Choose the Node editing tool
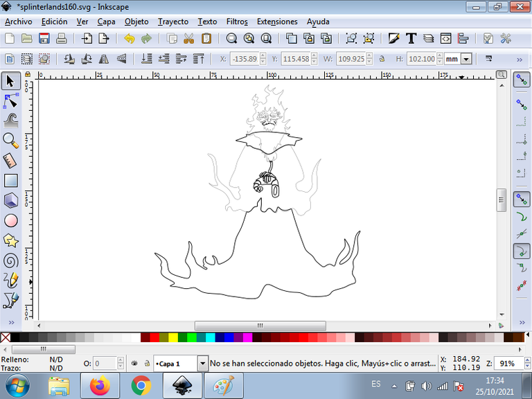This screenshot has height=399, width=532. tap(10, 101)
